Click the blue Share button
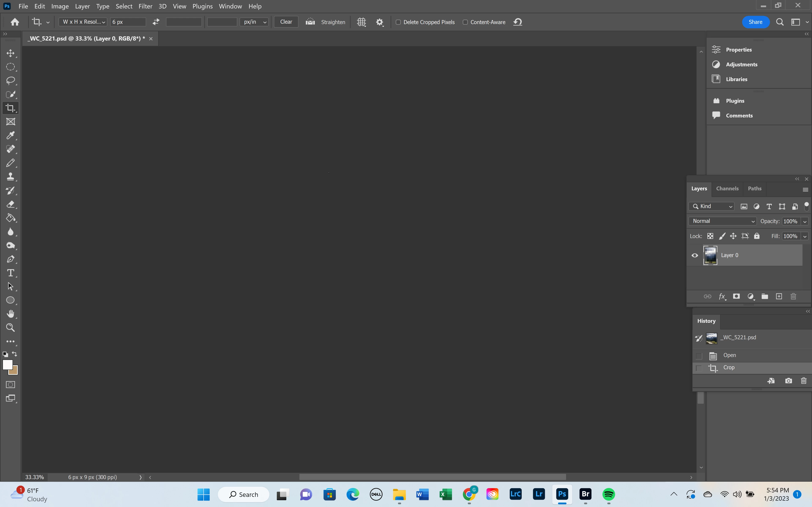 click(x=755, y=22)
